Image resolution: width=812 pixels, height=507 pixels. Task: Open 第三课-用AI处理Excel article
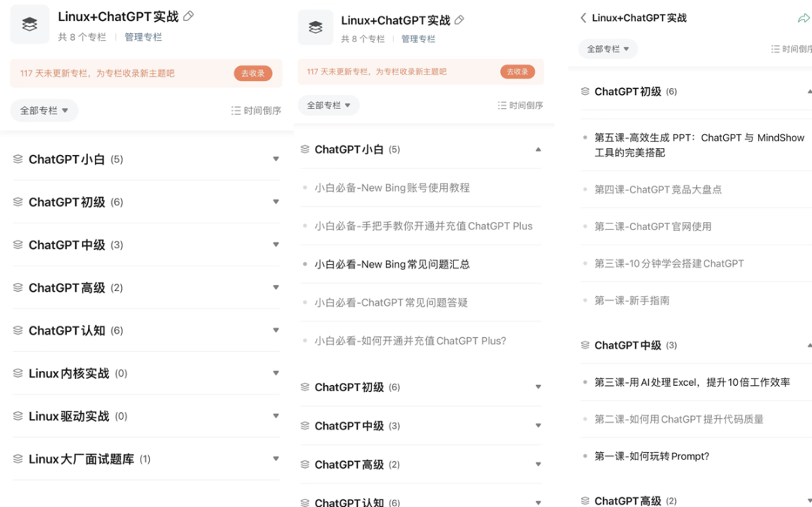pos(692,382)
